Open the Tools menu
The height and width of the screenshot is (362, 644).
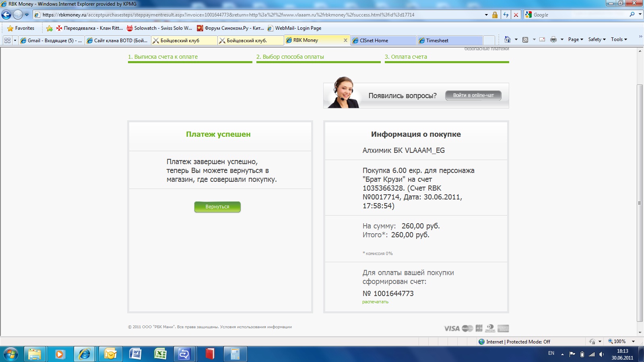tap(619, 39)
